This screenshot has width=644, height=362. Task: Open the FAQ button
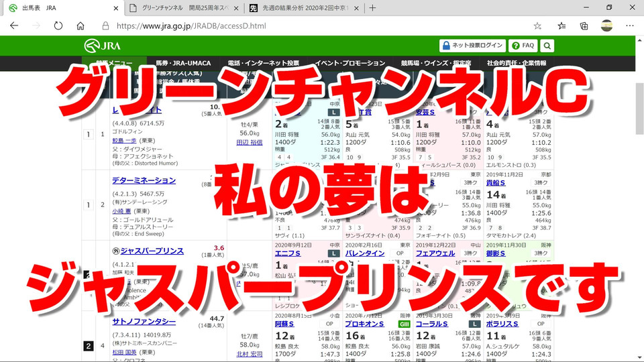[x=523, y=46]
